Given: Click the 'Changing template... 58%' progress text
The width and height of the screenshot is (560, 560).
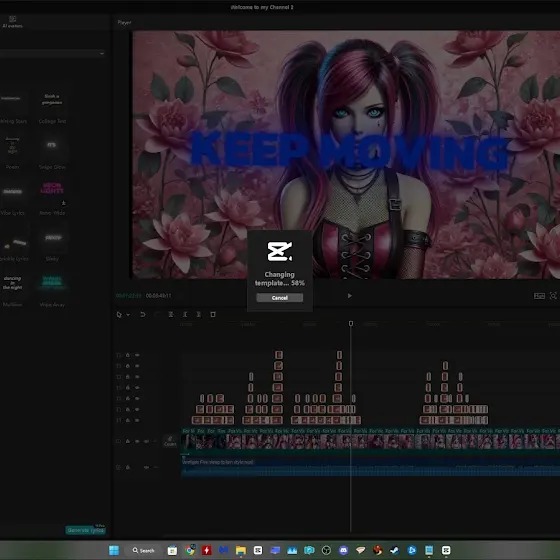Looking at the screenshot, I should tap(280, 279).
